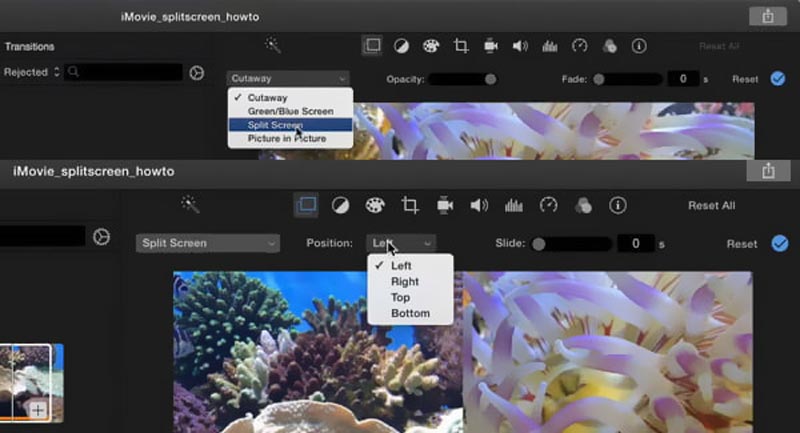
Task: Select Left in the Position menu
Action: [410, 266]
